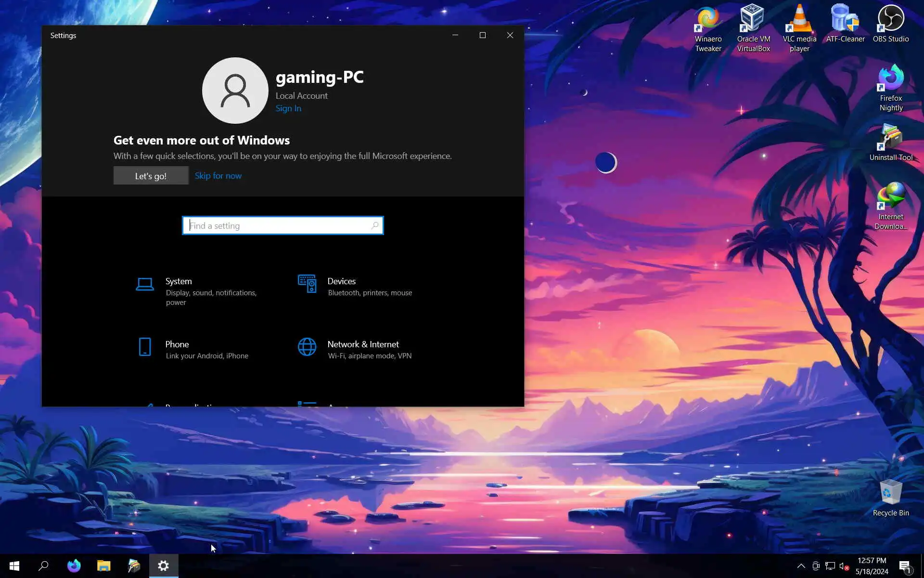Show hidden icons tray chevron
This screenshot has width=924, height=578.
pos(801,566)
